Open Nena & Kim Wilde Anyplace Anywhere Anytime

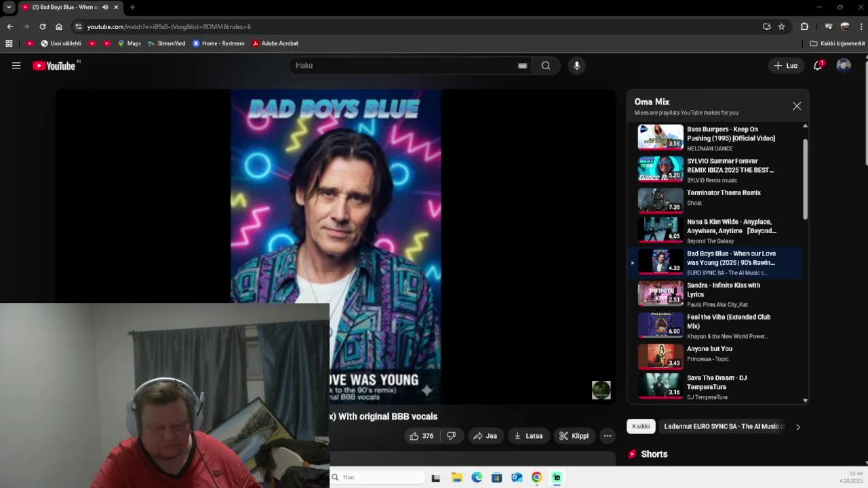point(719,230)
